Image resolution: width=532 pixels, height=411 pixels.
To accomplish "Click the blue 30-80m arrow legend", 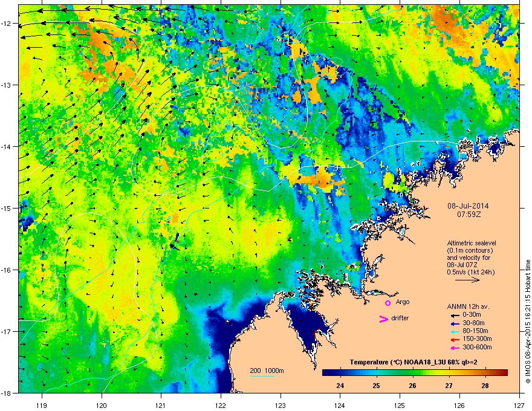I will pyautogui.click(x=455, y=324).
